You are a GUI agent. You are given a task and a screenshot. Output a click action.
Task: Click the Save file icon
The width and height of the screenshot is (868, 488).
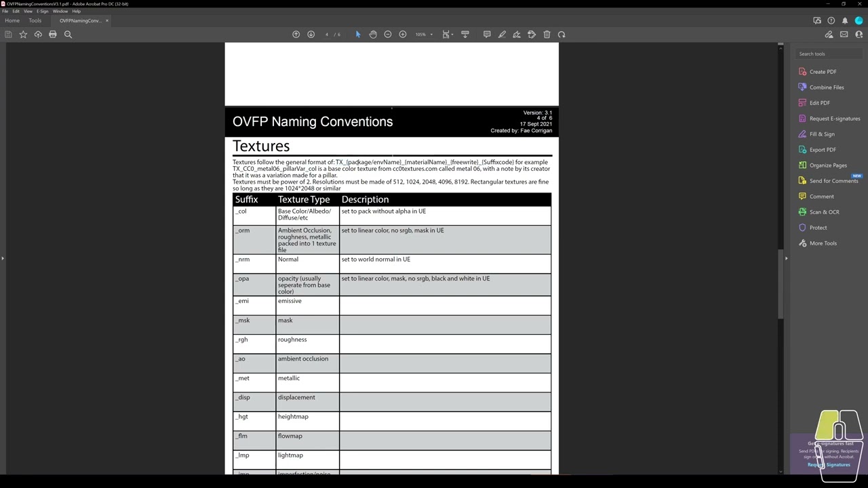click(x=8, y=35)
